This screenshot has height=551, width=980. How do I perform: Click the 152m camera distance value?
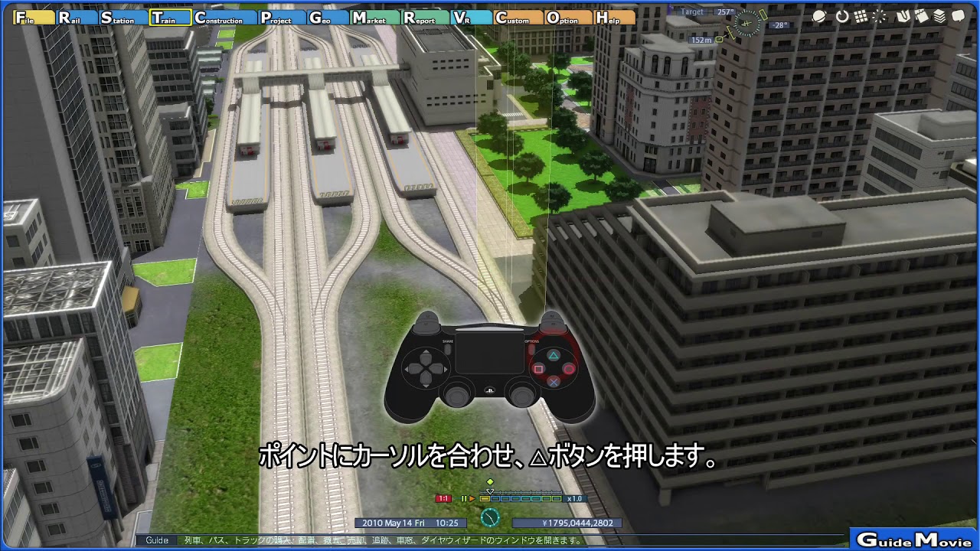tap(701, 40)
